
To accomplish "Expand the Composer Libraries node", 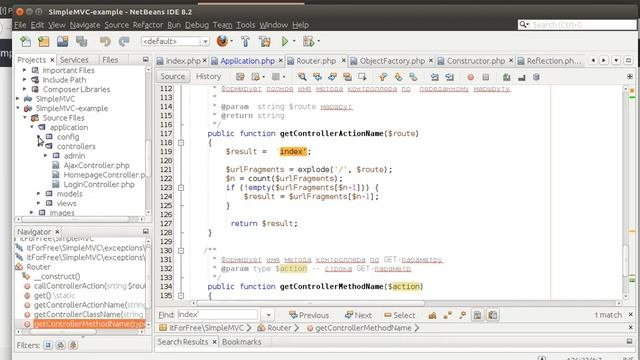I will coord(24,89).
